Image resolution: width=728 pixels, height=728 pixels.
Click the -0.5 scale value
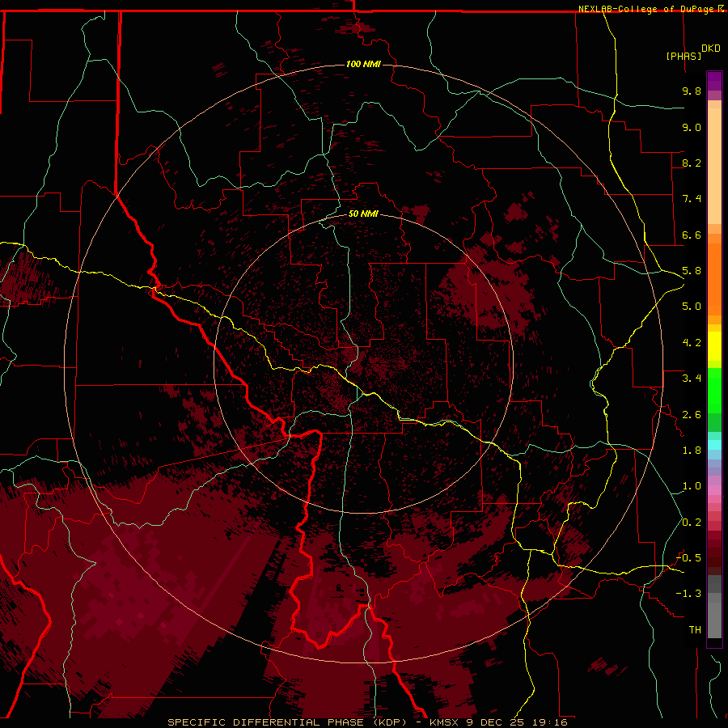coord(688,558)
